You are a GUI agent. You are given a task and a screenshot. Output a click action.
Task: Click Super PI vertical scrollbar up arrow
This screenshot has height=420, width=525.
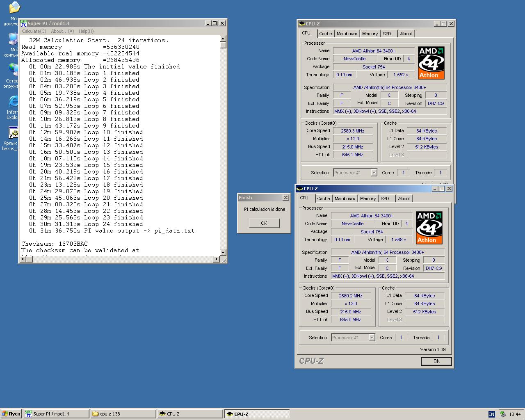(x=223, y=39)
